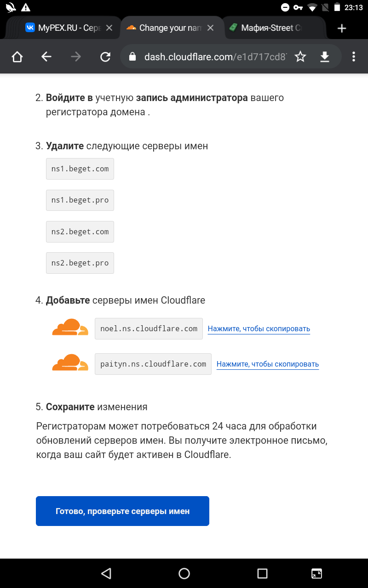Open Android recent apps square button
The image size is (368, 588).
coord(262,573)
